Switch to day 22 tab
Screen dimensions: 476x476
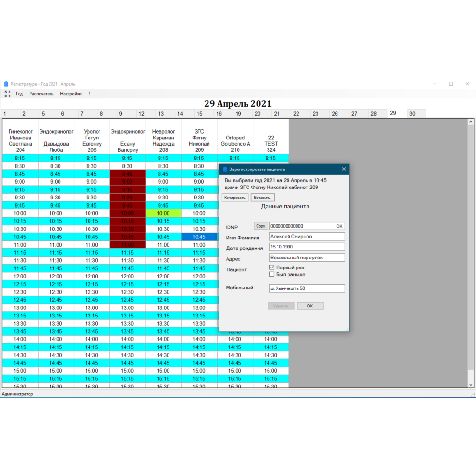296,114
